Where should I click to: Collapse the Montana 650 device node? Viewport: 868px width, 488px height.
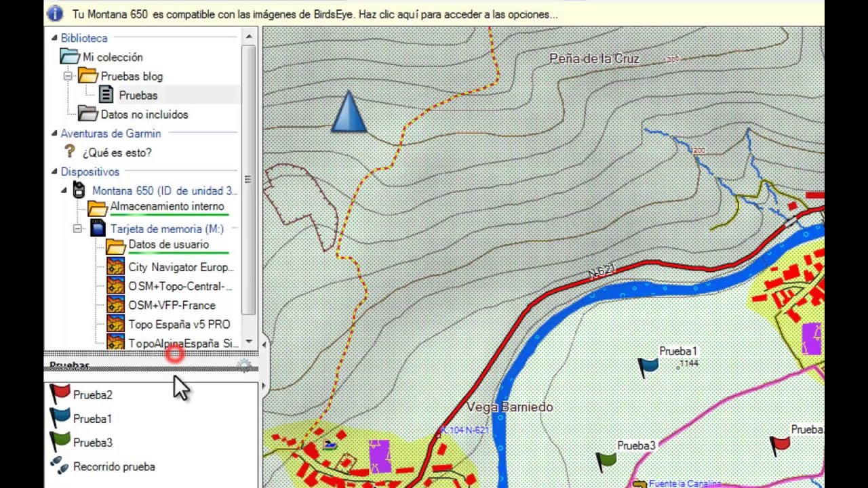64,191
